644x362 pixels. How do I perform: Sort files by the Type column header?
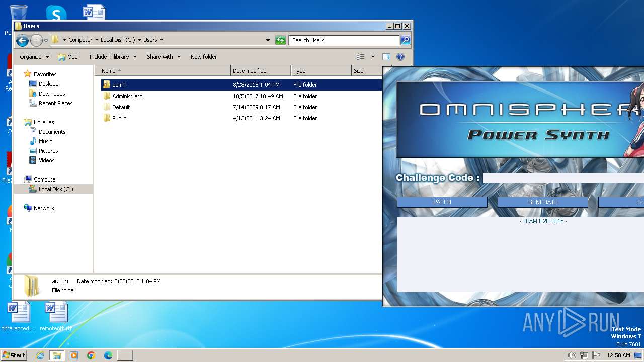pyautogui.click(x=321, y=71)
